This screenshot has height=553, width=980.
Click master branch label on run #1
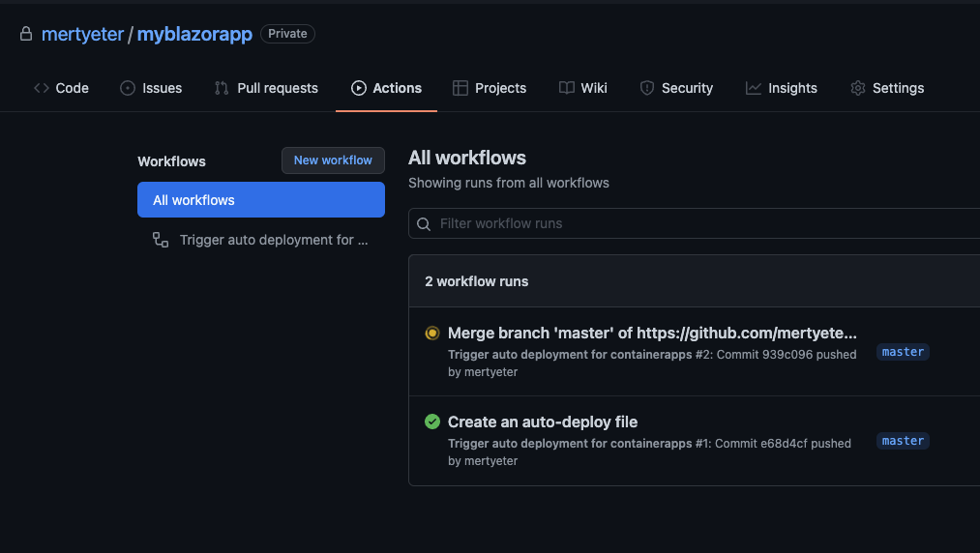click(x=904, y=441)
